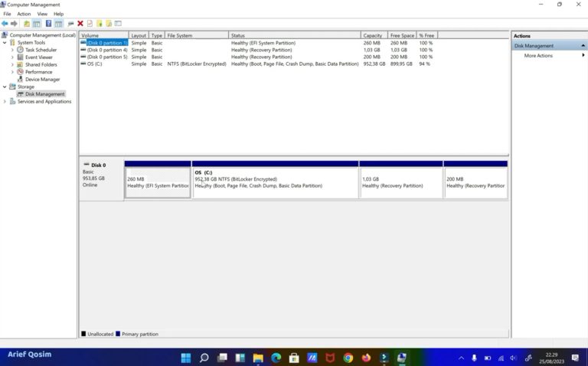Click the Up One Level folder icon

pyautogui.click(x=27, y=24)
